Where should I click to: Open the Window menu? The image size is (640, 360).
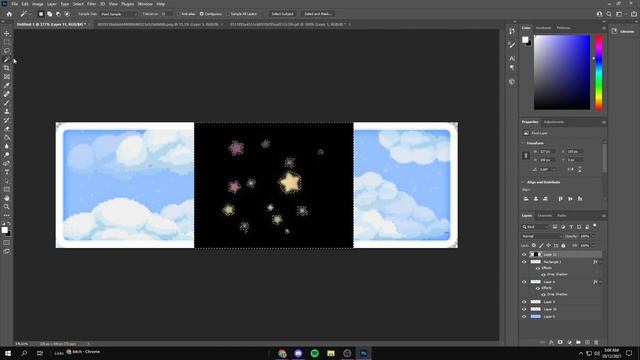click(145, 4)
